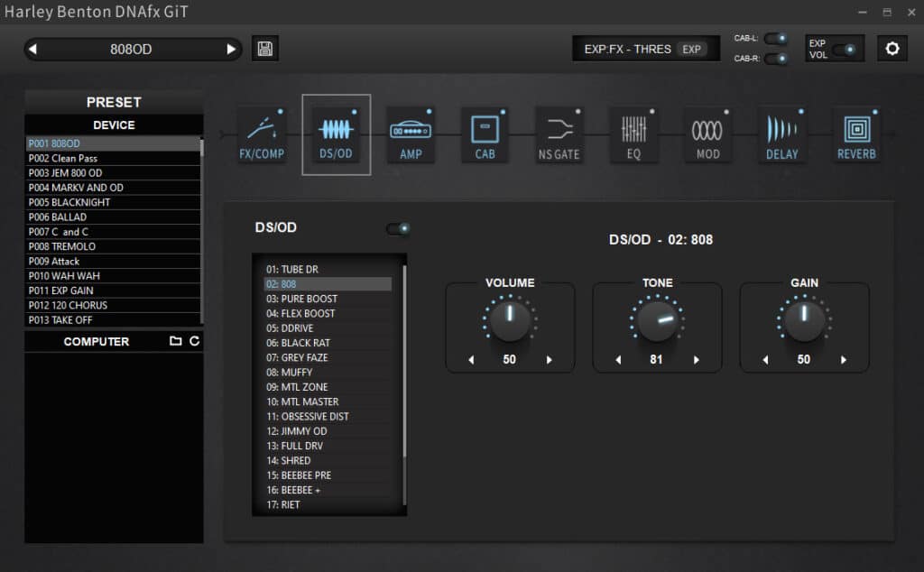Screen dimensions: 924x572
Task: Select preset P006 BALLAD
Action: pyautogui.click(x=113, y=217)
